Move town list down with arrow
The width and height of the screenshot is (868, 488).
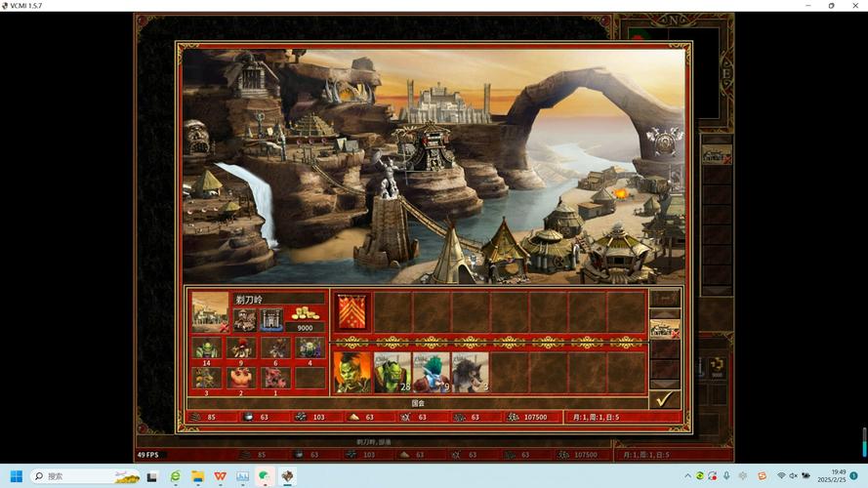coord(665,384)
